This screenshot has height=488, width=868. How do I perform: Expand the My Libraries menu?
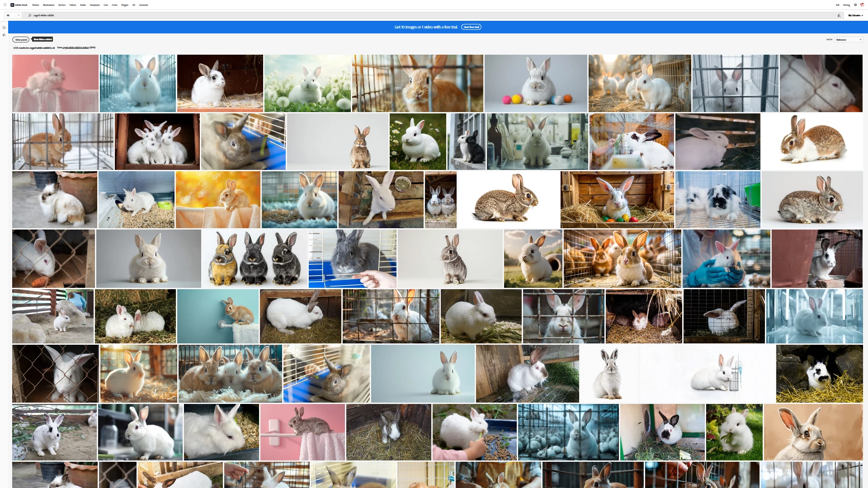coord(855,15)
